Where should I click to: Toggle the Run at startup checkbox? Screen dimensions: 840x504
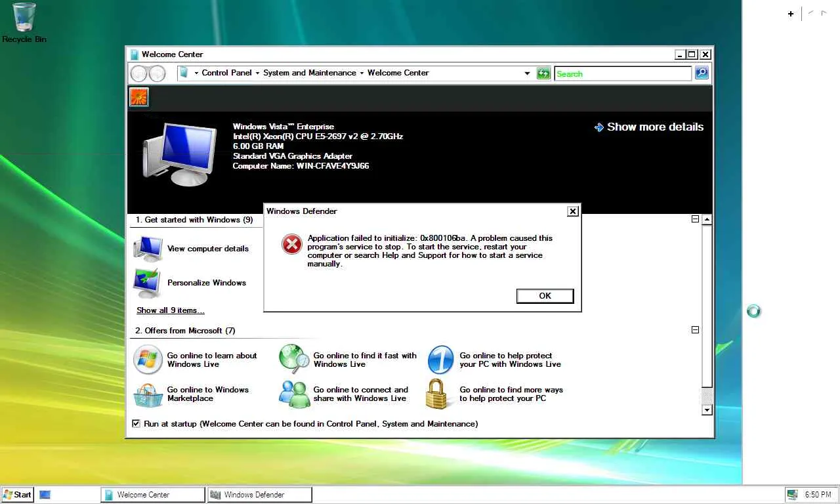[136, 424]
